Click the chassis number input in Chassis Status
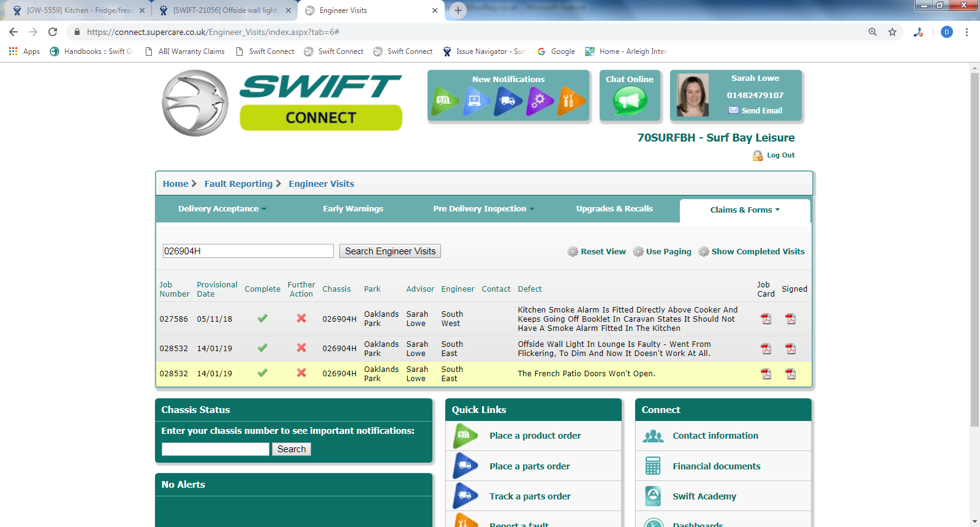The image size is (980, 527). coord(216,449)
